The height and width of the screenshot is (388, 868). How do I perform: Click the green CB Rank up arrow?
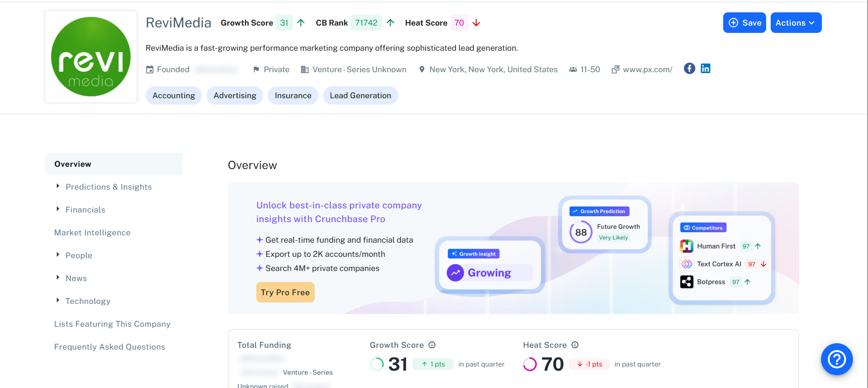[390, 23]
